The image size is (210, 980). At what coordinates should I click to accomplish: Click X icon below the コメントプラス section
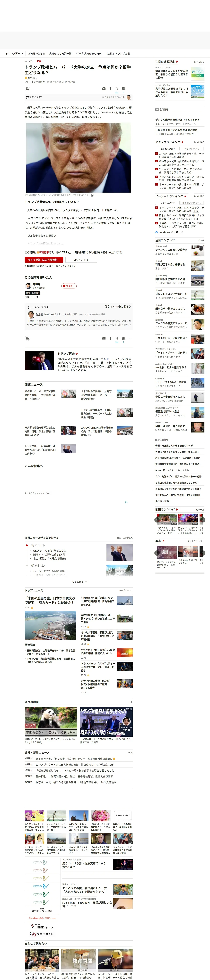pyautogui.click(x=117, y=338)
